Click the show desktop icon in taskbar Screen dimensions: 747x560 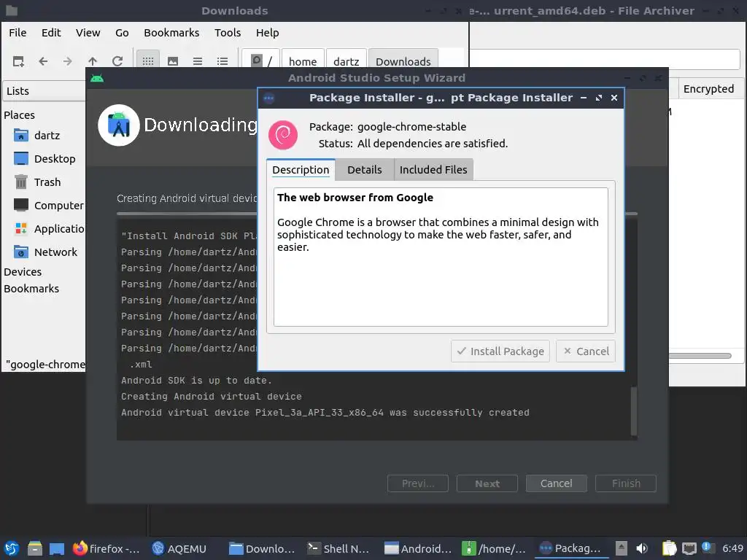coord(57,549)
